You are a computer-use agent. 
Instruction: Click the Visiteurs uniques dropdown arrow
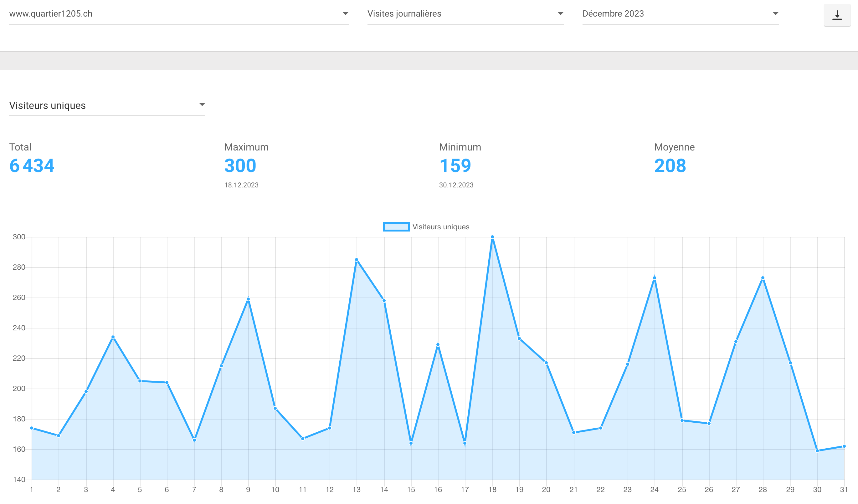click(x=202, y=104)
